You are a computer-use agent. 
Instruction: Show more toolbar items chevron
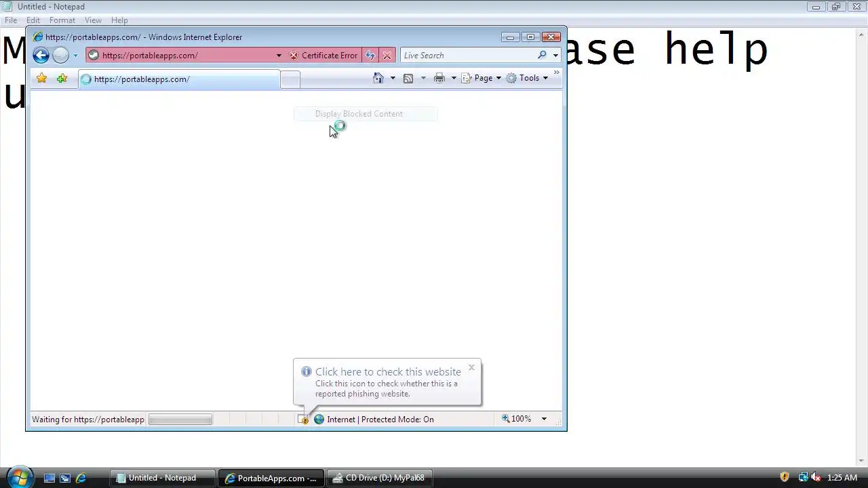556,73
